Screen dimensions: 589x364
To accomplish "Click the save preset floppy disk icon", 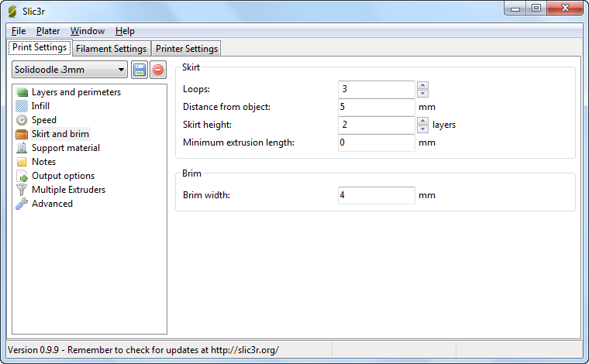I will click(139, 70).
